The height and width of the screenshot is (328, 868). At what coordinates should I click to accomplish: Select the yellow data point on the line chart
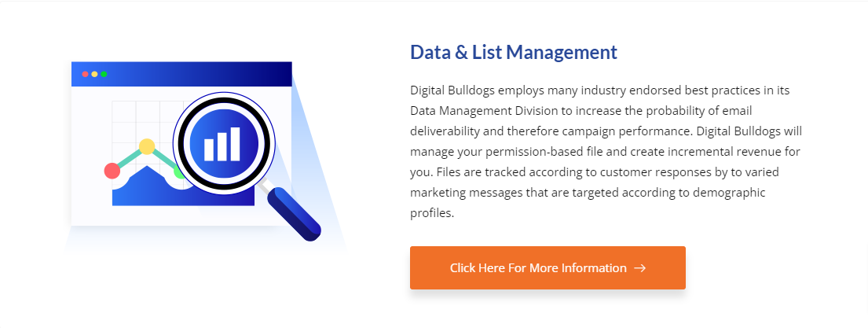click(147, 146)
